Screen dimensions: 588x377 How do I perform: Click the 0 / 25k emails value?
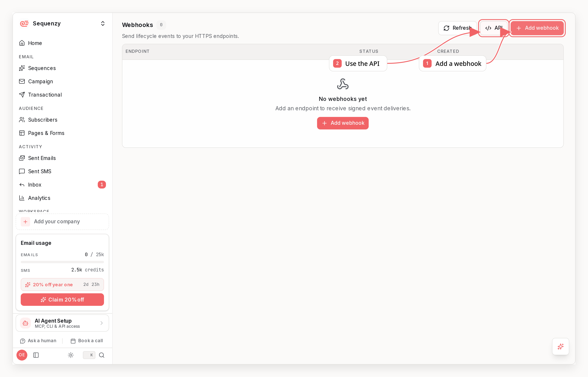click(x=94, y=255)
